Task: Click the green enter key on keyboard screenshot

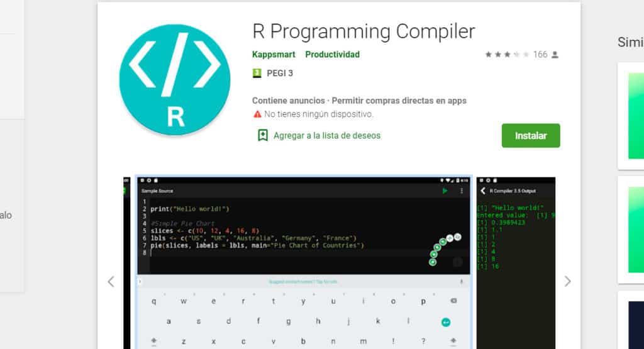Action: [446, 323]
